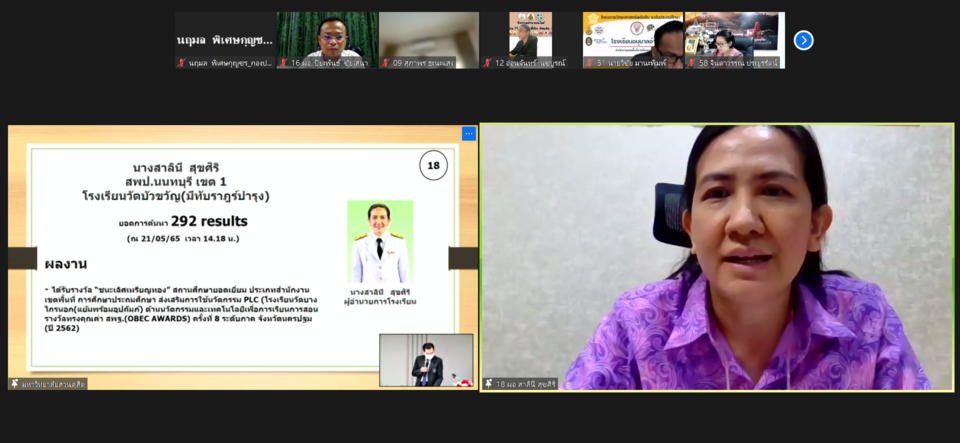Image resolution: width=960 pixels, height=443 pixels.
Task: Select participant 12 อ้อมจันทร์ video thumbnail
Action: click(531, 36)
